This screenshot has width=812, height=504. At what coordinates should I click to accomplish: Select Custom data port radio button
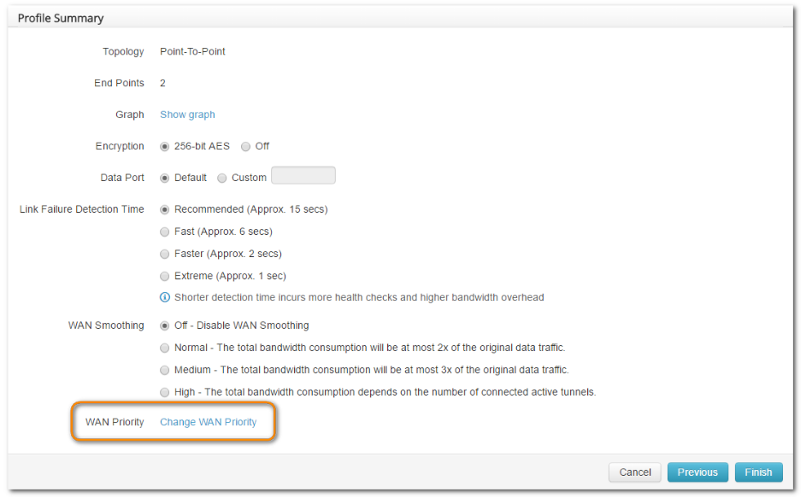coord(222,178)
